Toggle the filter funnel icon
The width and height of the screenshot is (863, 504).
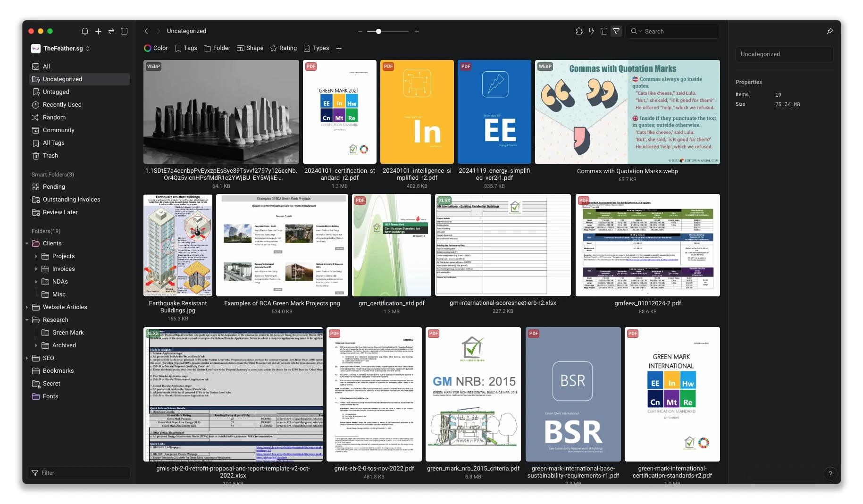pos(616,31)
